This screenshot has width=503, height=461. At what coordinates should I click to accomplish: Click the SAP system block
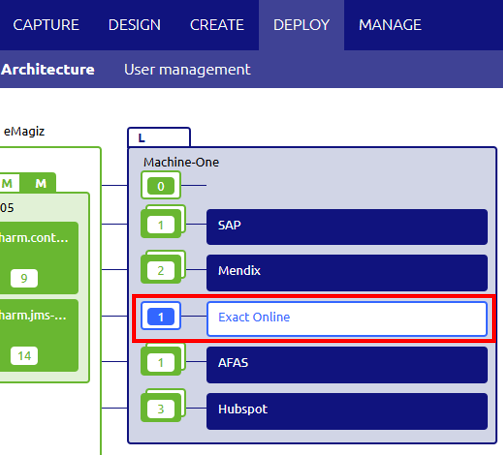pos(347,227)
